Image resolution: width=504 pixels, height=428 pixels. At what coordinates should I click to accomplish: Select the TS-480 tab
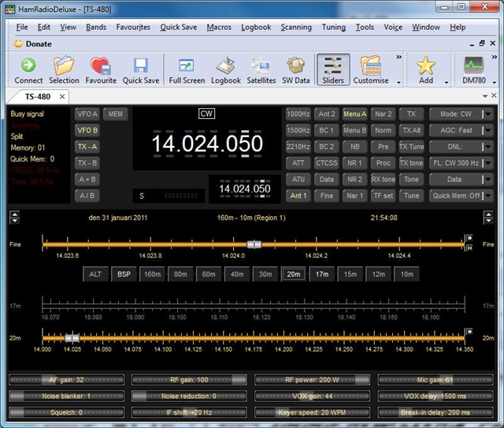point(38,96)
